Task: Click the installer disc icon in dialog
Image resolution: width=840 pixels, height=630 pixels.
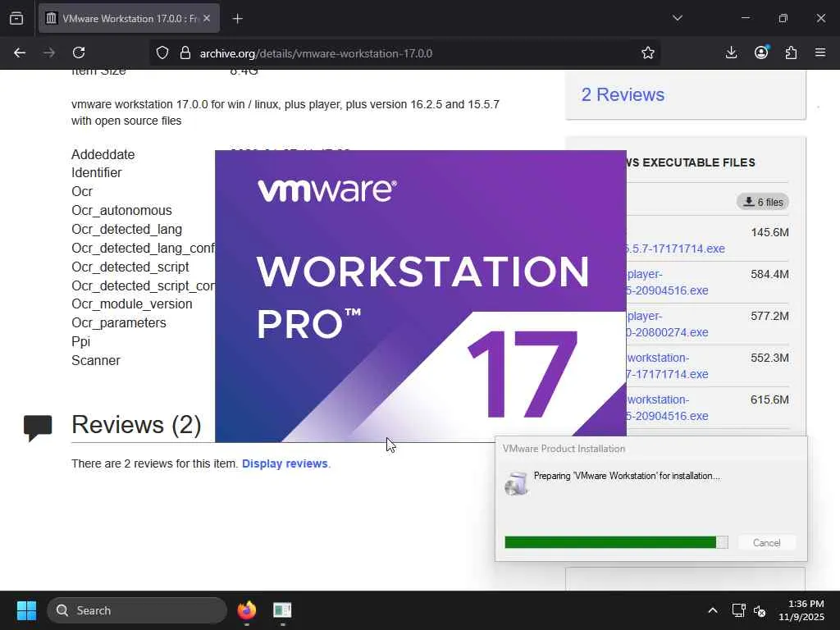Action: 516,483
